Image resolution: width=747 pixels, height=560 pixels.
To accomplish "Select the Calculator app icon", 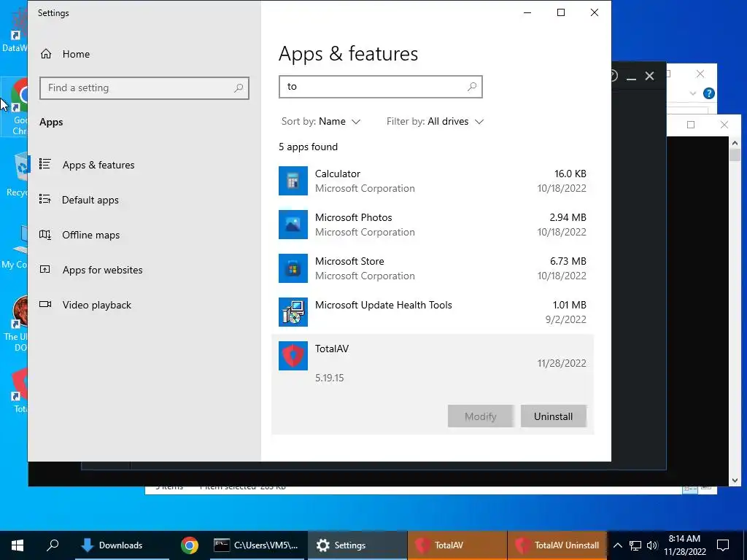I will (x=293, y=181).
